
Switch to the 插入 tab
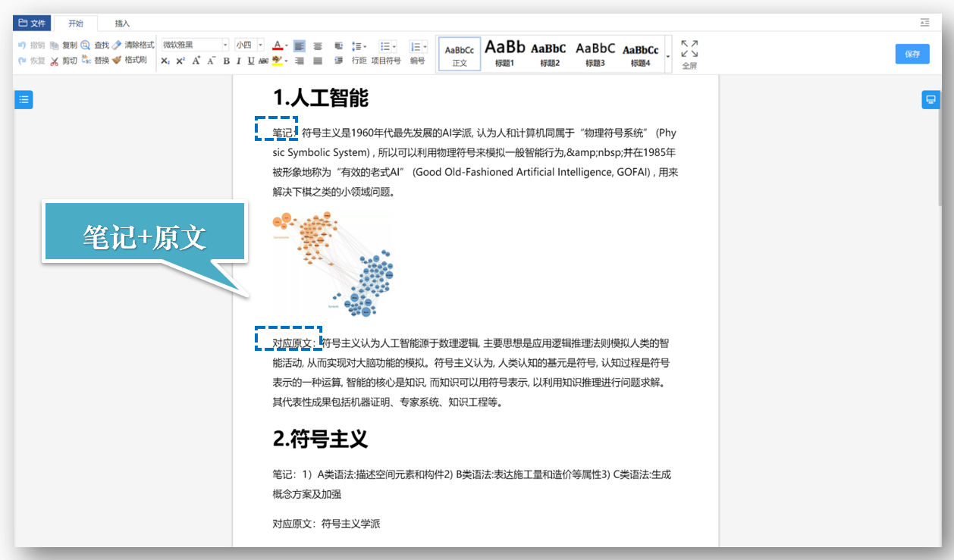click(122, 23)
